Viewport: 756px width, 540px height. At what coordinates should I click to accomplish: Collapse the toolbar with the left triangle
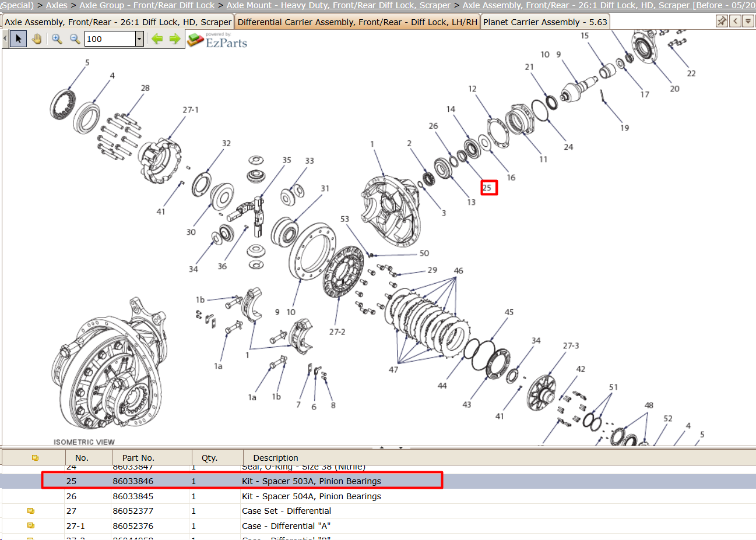(5, 39)
